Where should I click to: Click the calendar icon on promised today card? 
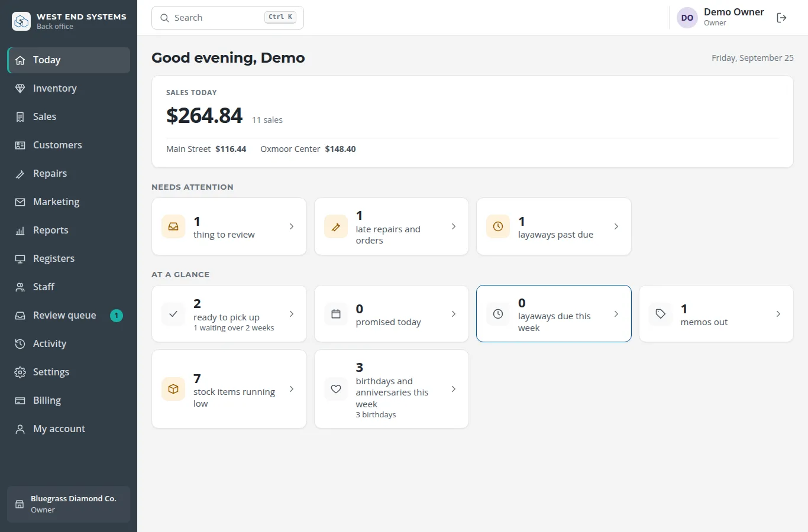click(x=336, y=314)
